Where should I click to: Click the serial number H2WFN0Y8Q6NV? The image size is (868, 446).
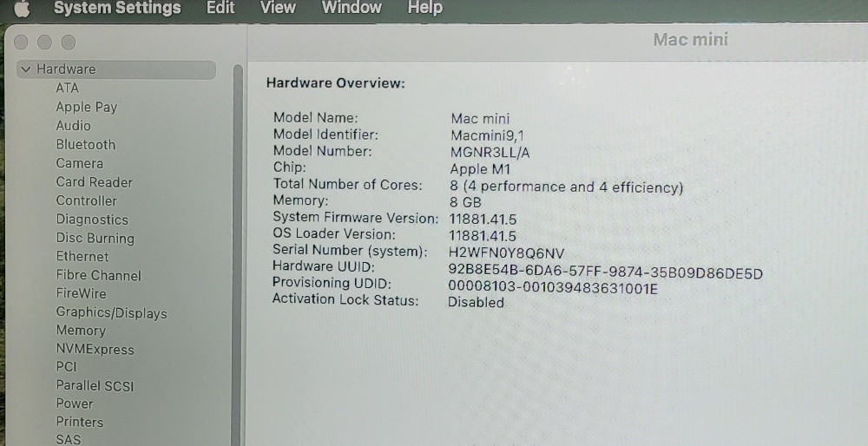click(x=507, y=254)
